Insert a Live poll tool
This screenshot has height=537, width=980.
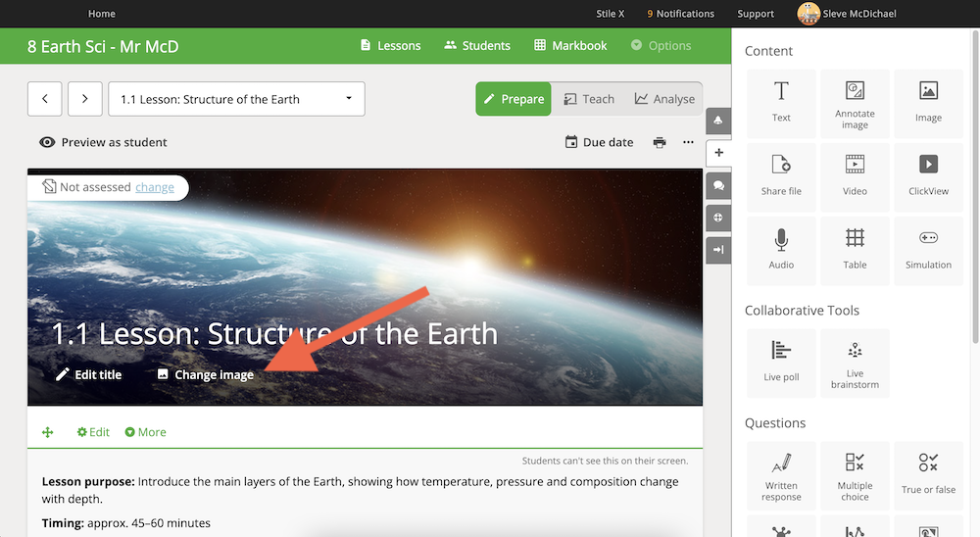pos(781,364)
